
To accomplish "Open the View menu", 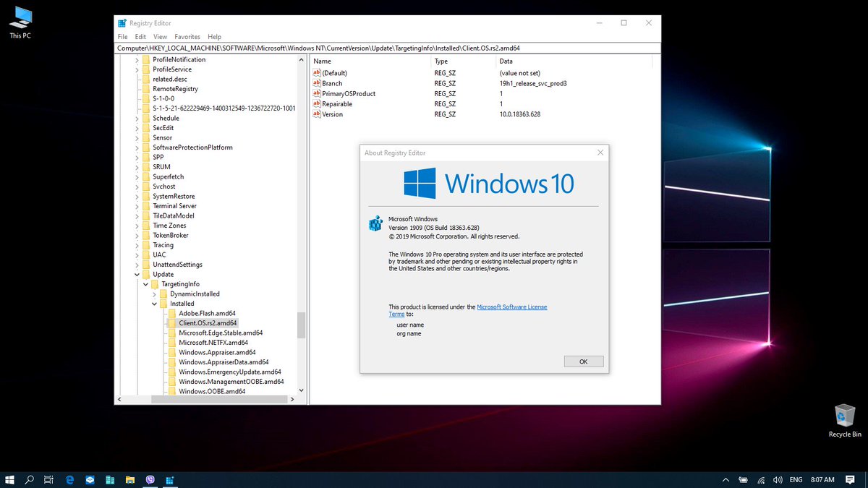I will (160, 36).
